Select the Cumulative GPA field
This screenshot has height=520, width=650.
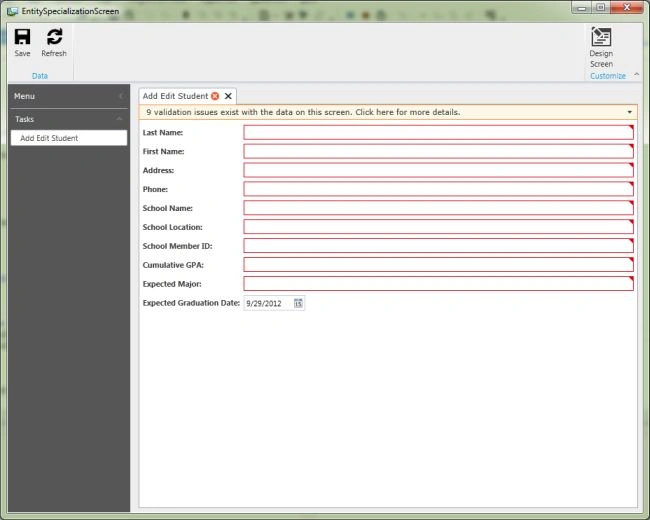(438, 265)
